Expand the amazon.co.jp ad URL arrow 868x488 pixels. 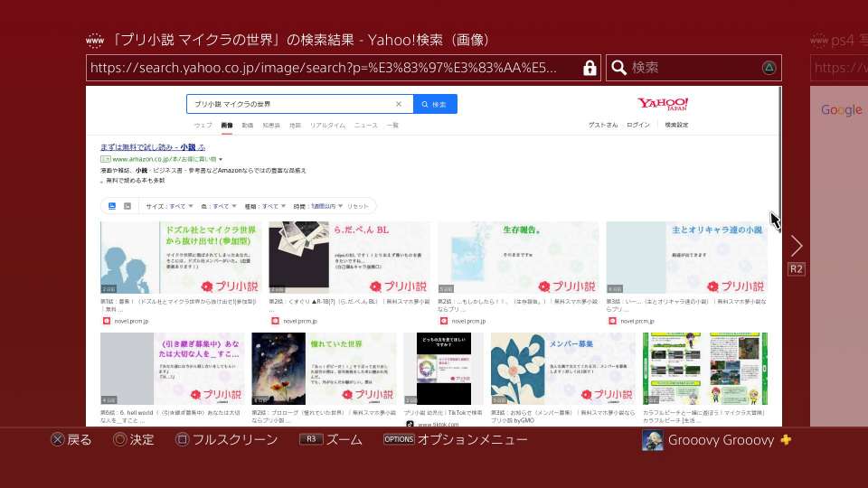click(x=221, y=159)
